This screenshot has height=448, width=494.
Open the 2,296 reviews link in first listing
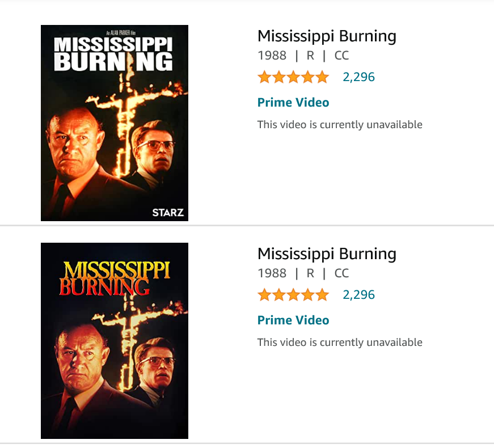click(x=358, y=77)
